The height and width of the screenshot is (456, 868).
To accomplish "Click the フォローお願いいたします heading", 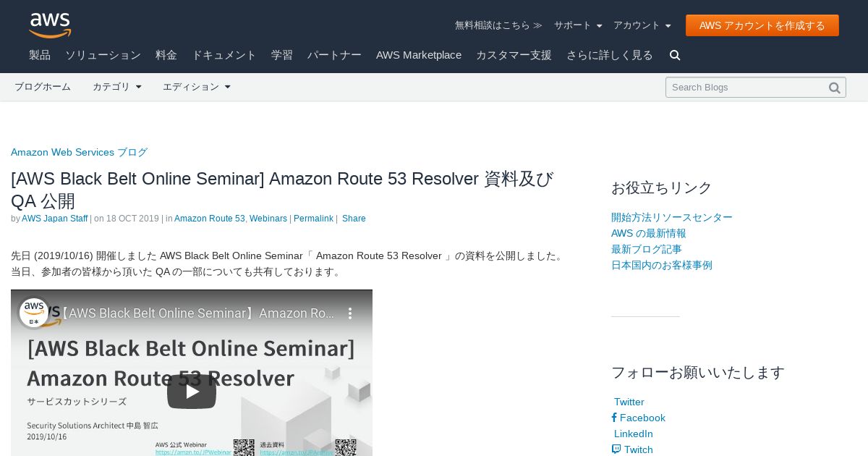I will (x=698, y=372).
